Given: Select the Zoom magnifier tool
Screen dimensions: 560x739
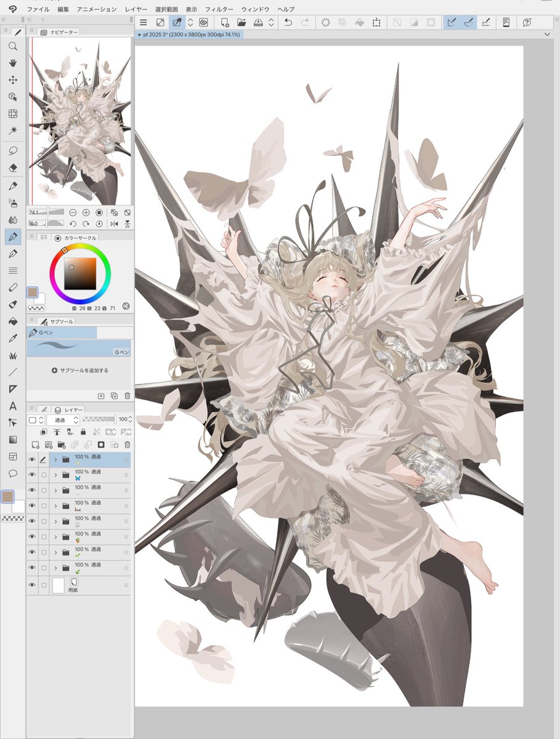Looking at the screenshot, I should pos(13,46).
